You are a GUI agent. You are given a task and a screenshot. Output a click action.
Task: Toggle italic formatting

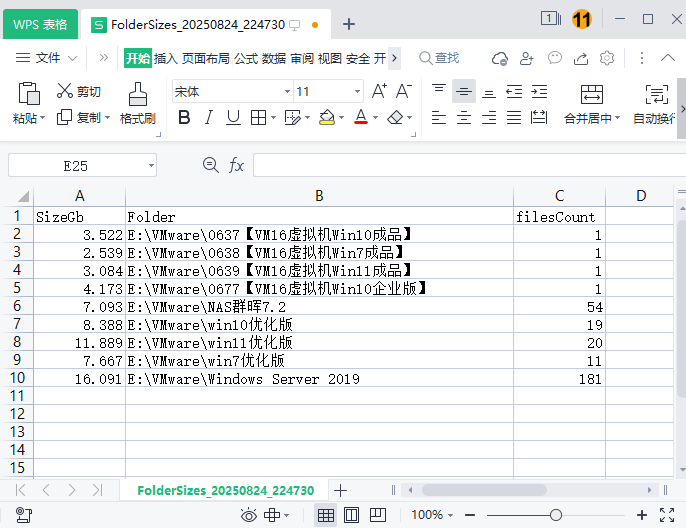(x=209, y=118)
